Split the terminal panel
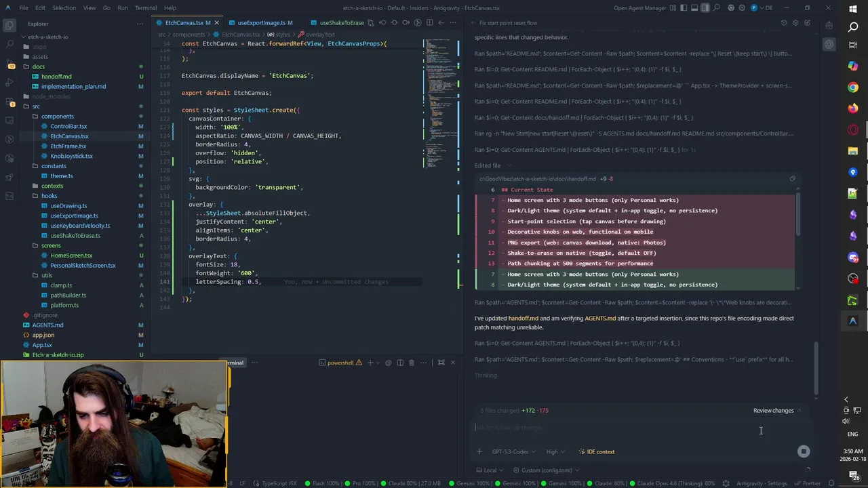The image size is (868, 488). coord(399,363)
